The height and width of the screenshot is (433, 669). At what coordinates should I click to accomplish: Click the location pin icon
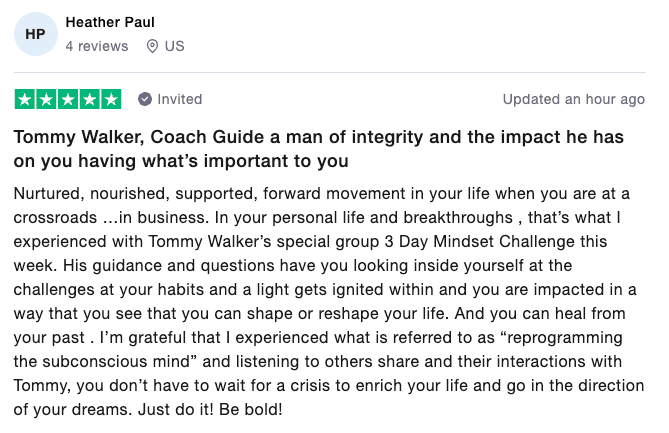152,46
